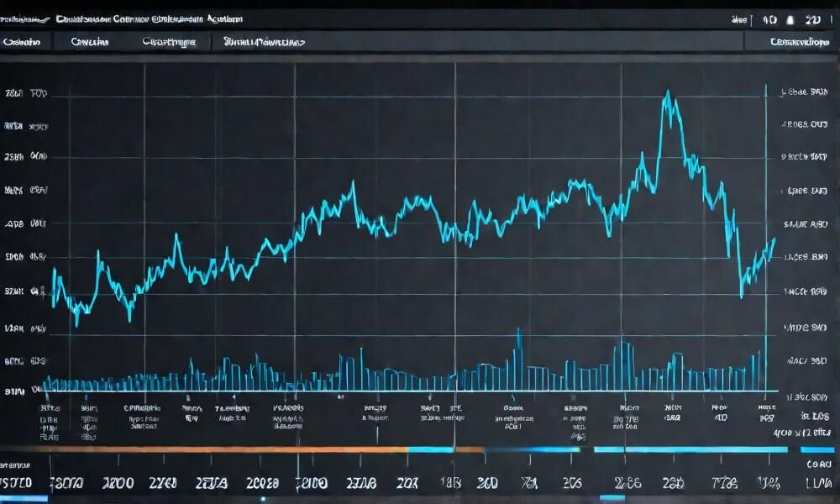Click the small icon between 1D and 2D
The height and width of the screenshot is (504, 840).
point(791,18)
